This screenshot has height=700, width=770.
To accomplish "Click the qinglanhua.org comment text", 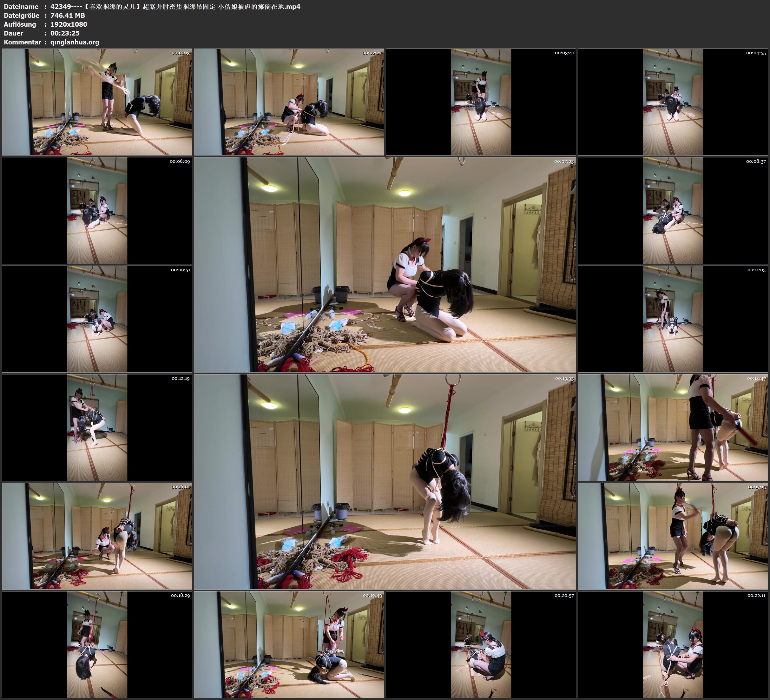I will pos(75,42).
